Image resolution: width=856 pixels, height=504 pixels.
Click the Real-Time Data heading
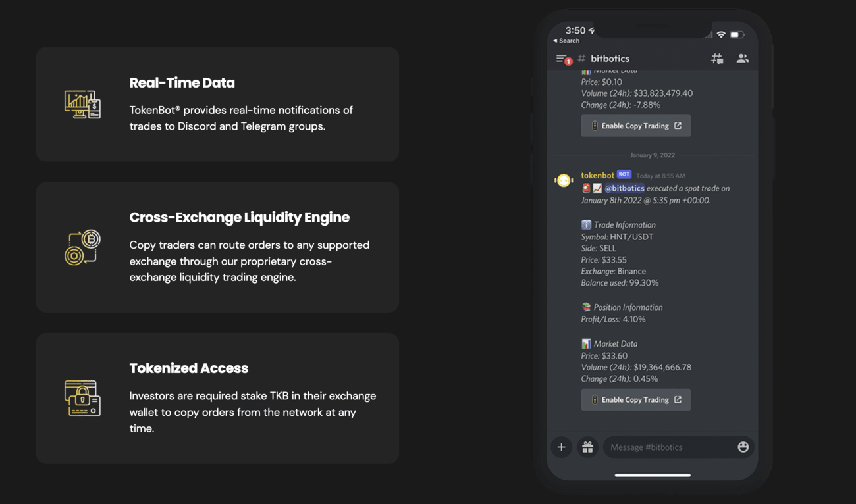[x=182, y=83]
